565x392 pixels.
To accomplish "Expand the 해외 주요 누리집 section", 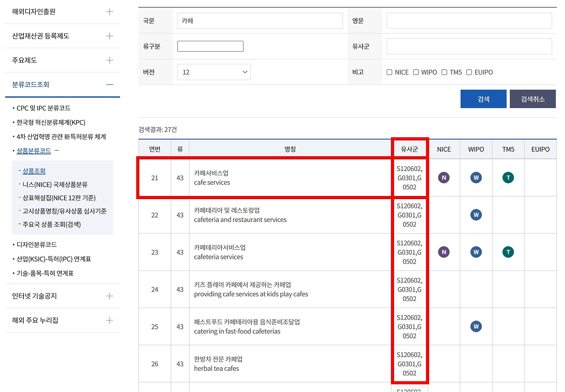I will coord(109,320).
